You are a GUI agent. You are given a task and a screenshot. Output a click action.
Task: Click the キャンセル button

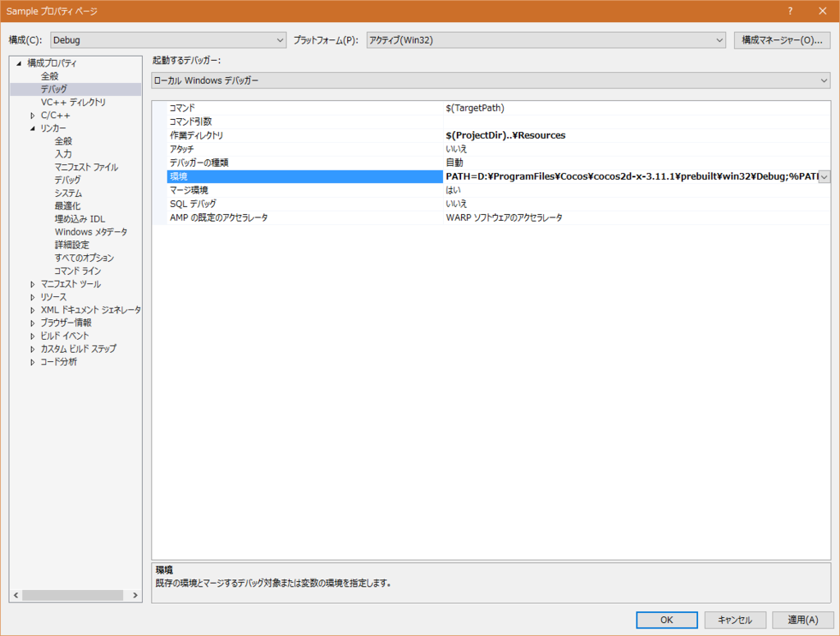pyautogui.click(x=735, y=620)
